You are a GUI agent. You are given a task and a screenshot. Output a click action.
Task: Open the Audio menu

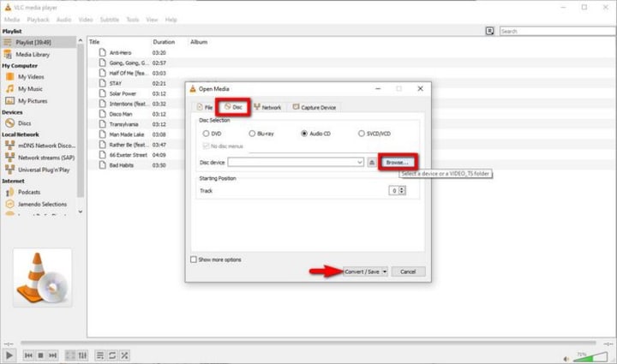click(63, 19)
